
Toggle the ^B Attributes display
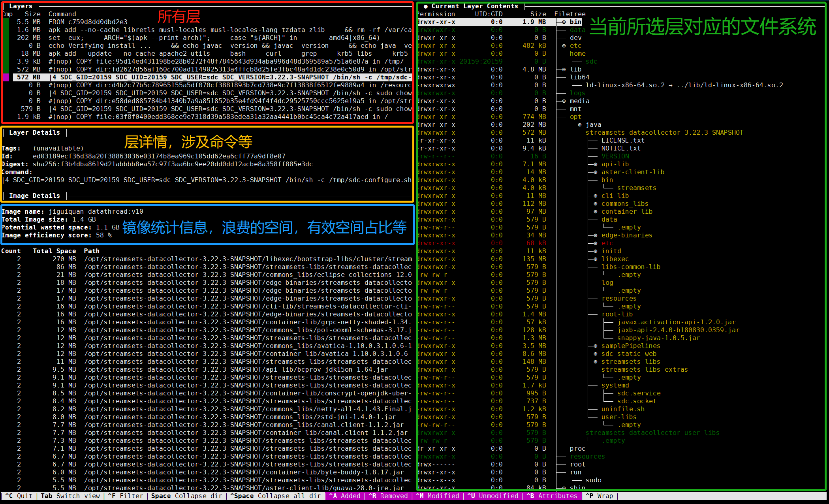pos(552,496)
